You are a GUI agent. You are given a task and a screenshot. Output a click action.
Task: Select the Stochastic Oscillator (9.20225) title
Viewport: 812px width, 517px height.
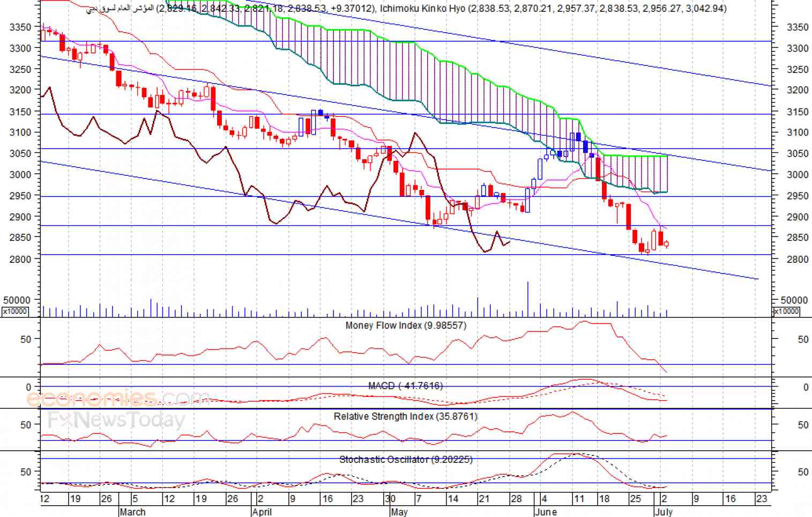click(x=406, y=460)
